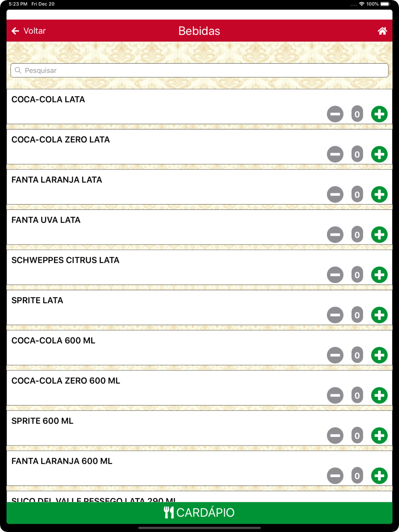Viewport: 399px width, 532px height.
Task: Decrease Coca-Cola Lata quantity
Action: [x=335, y=114]
